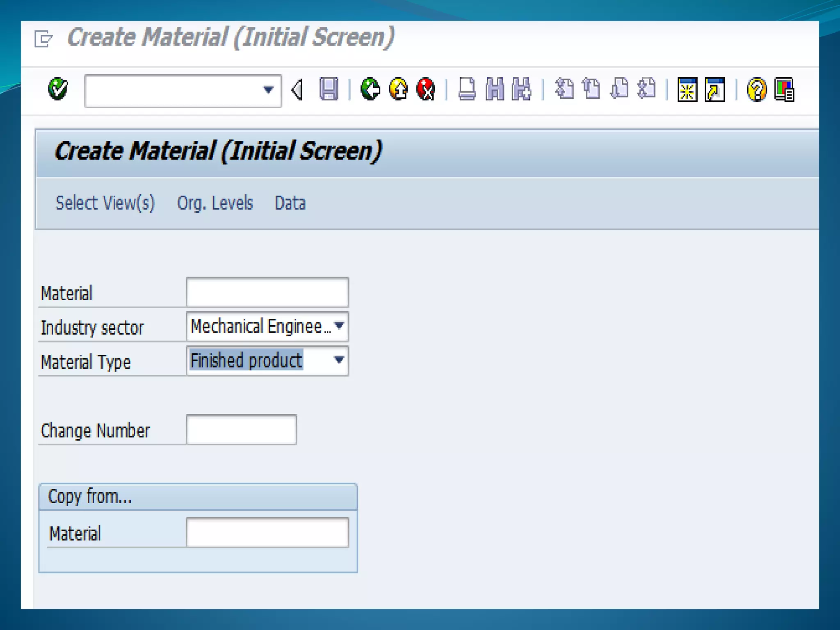Click the red Cancel icon

pos(426,89)
